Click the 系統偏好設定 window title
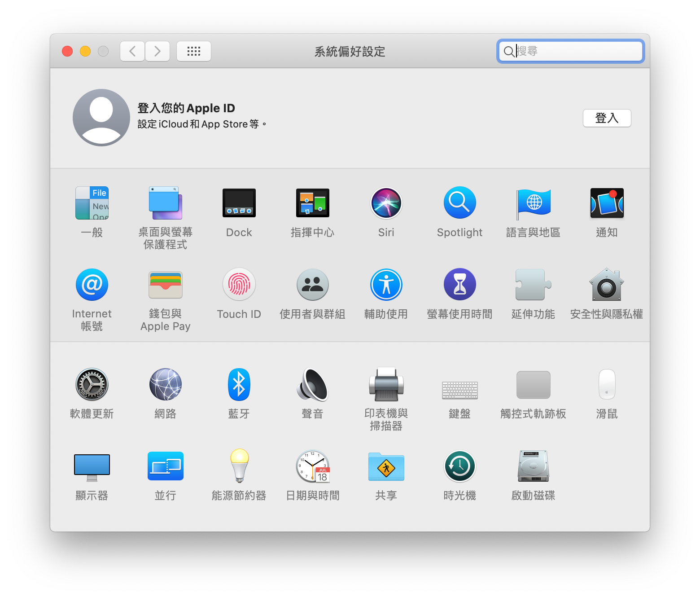The height and width of the screenshot is (598, 700). (x=350, y=52)
